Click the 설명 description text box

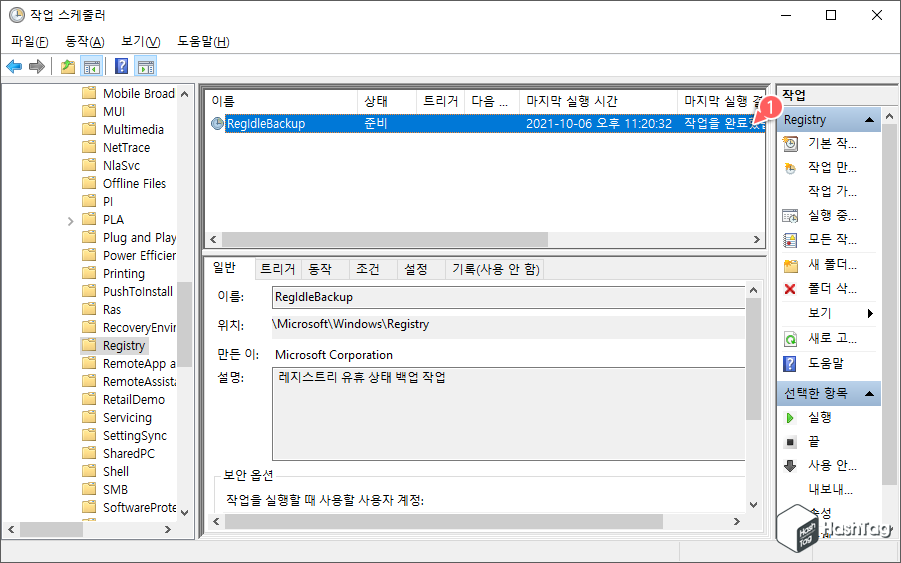(x=509, y=414)
